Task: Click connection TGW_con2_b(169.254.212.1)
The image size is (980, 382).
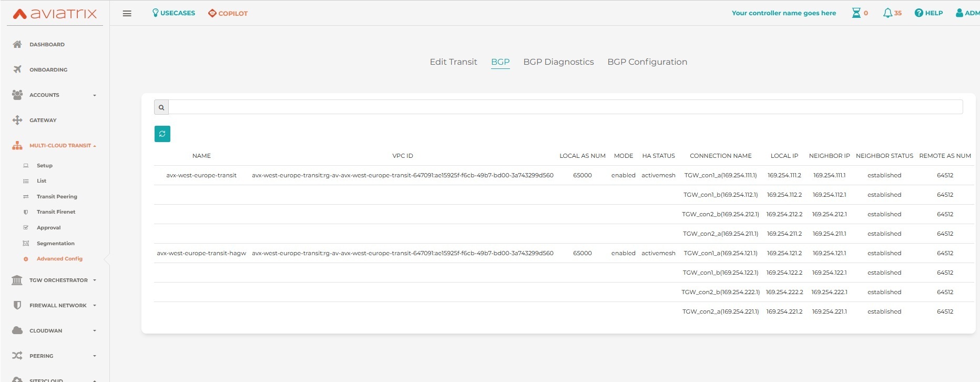Action: click(x=720, y=214)
